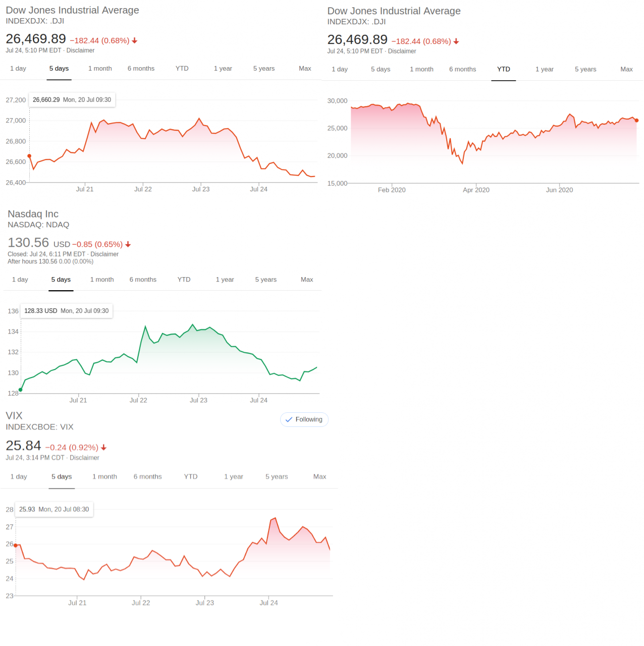Choose 5 years on Nasdaq Inc chart

(265, 280)
